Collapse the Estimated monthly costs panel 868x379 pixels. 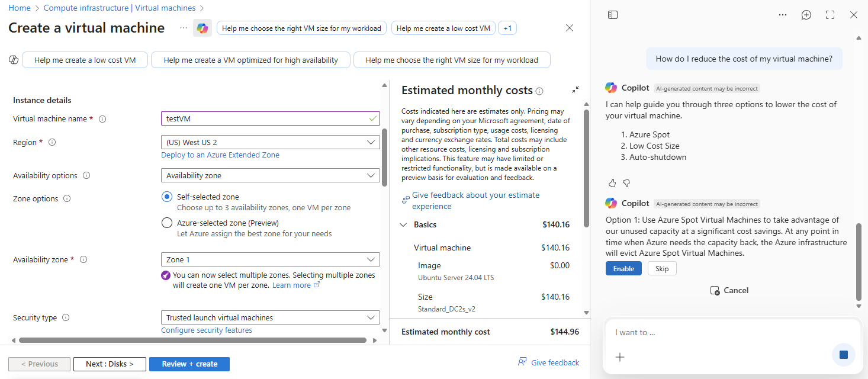click(x=576, y=90)
